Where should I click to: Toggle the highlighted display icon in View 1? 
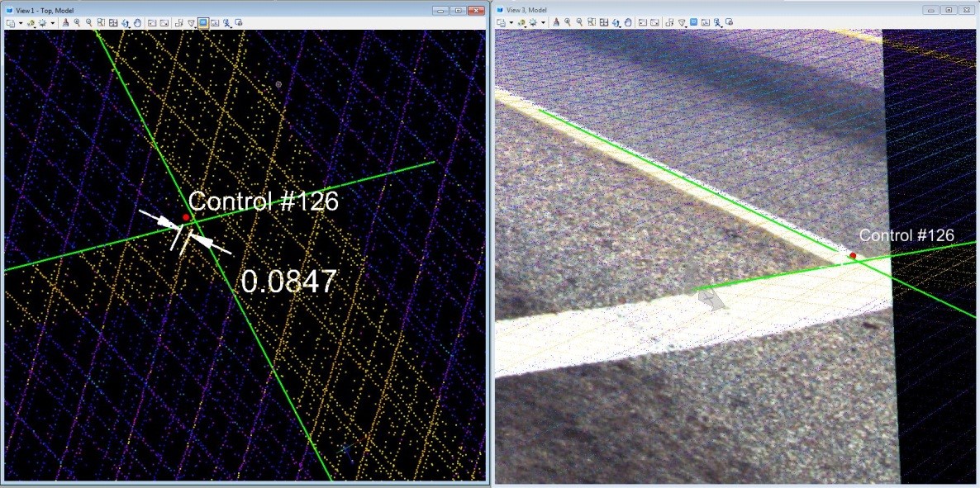coord(202,23)
